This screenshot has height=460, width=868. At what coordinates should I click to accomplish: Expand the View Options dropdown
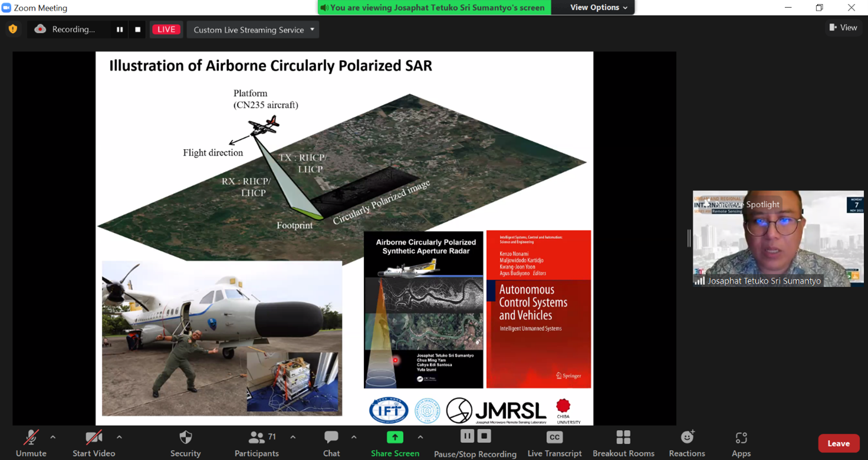pos(599,8)
